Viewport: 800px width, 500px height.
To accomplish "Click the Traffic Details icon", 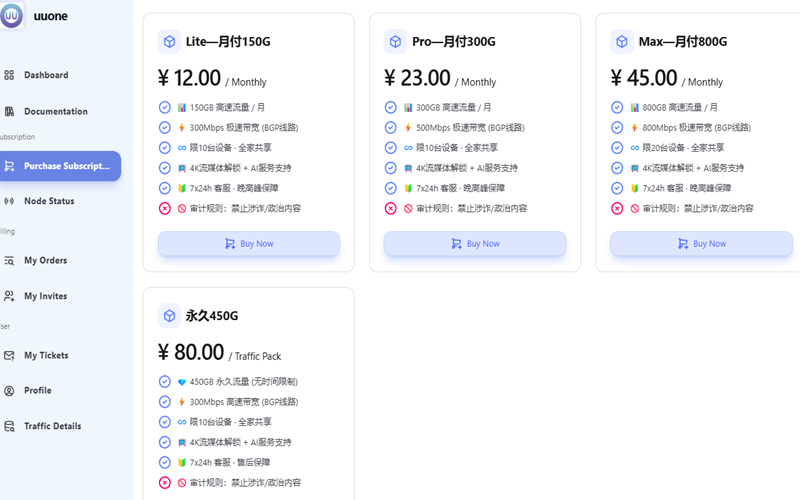I will [x=9, y=426].
